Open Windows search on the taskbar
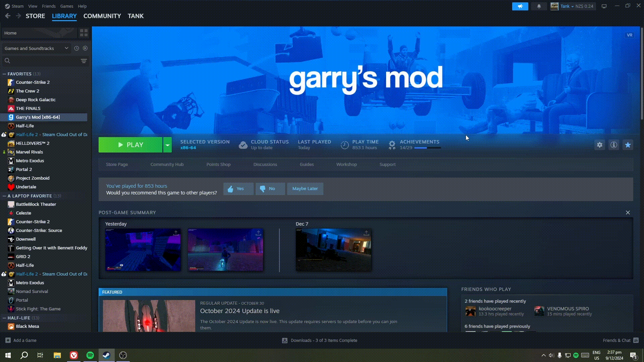Screen dimensions: 644x362 pos(24,355)
